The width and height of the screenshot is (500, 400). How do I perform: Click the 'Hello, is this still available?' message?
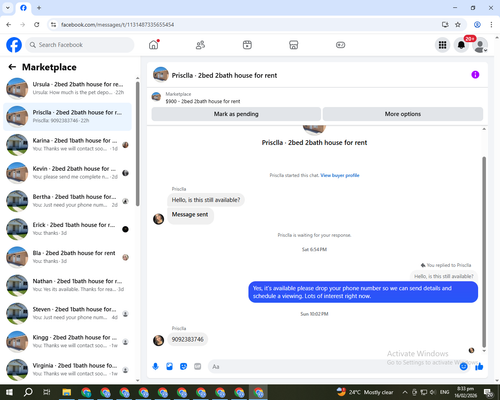click(206, 200)
